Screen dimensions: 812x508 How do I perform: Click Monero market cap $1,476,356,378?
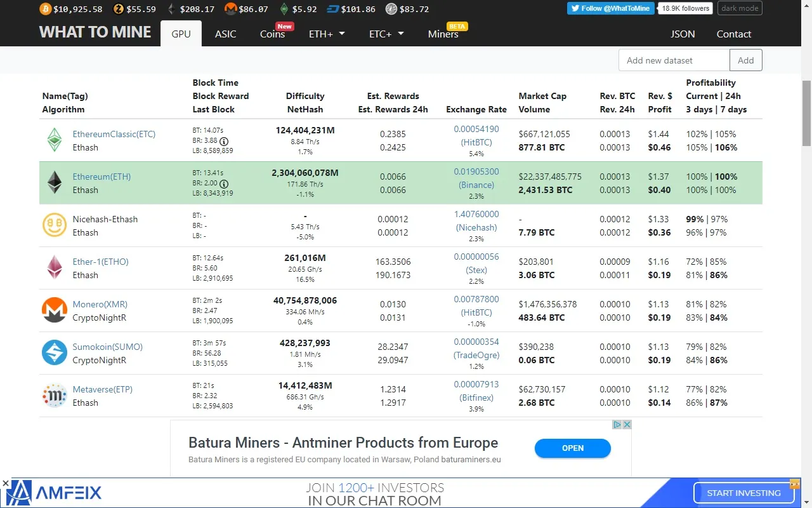547,304
